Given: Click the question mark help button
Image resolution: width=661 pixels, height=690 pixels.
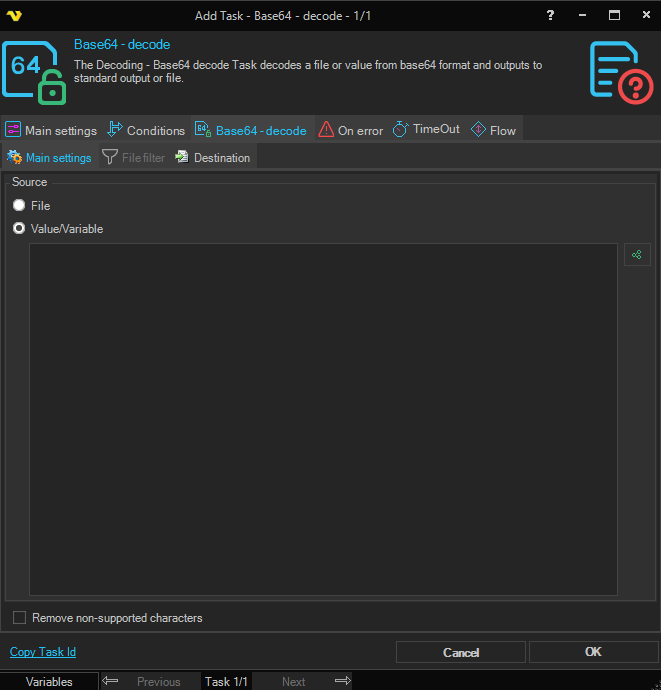Looking at the screenshot, I should 550,15.
